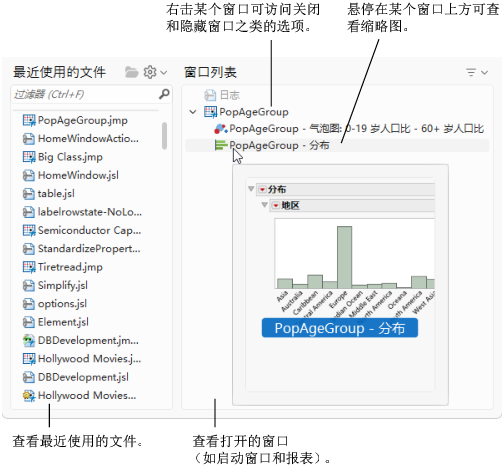
Task: Click the magnifier icon in the filter box
Action: coord(164,94)
